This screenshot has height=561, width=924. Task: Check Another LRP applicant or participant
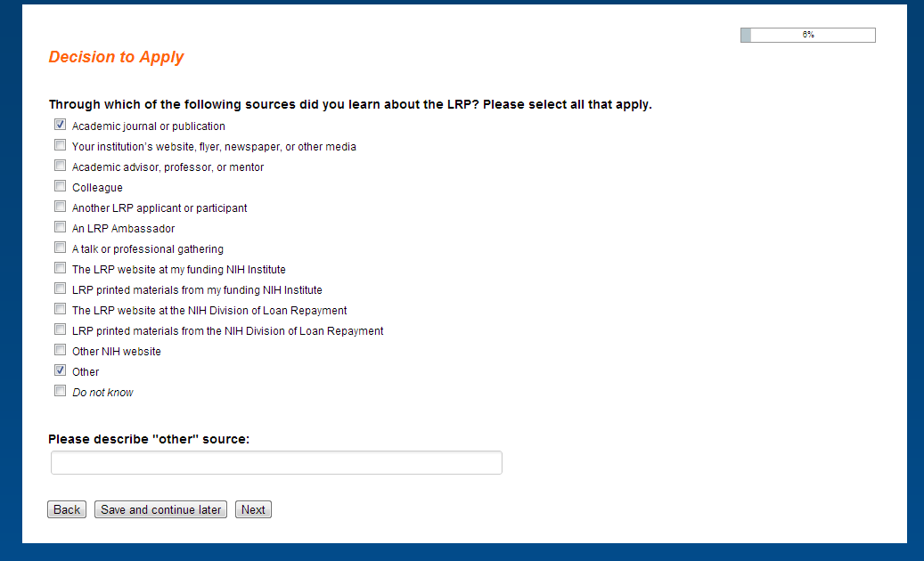coord(60,207)
